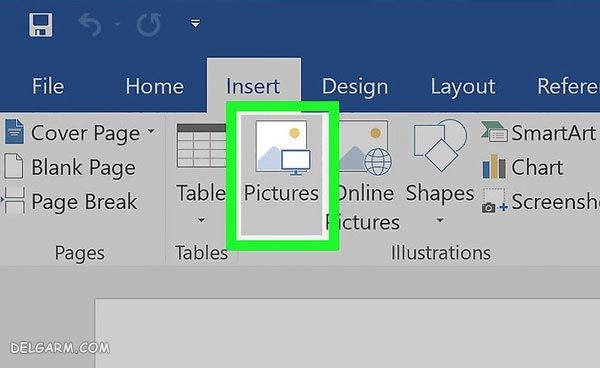Click the Save floppy disk icon
This screenshot has width=600, height=368.
pos(41,25)
